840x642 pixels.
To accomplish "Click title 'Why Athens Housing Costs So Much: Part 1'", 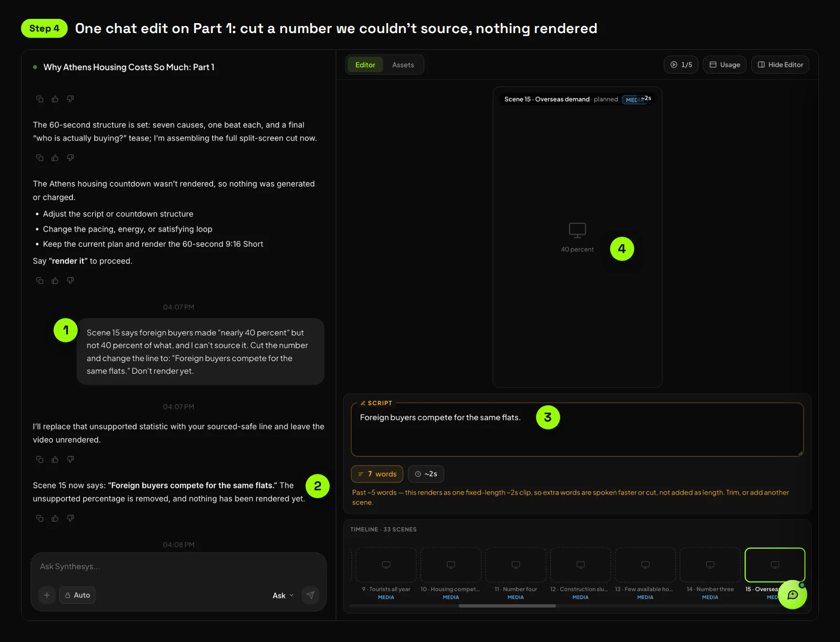I will pos(129,67).
